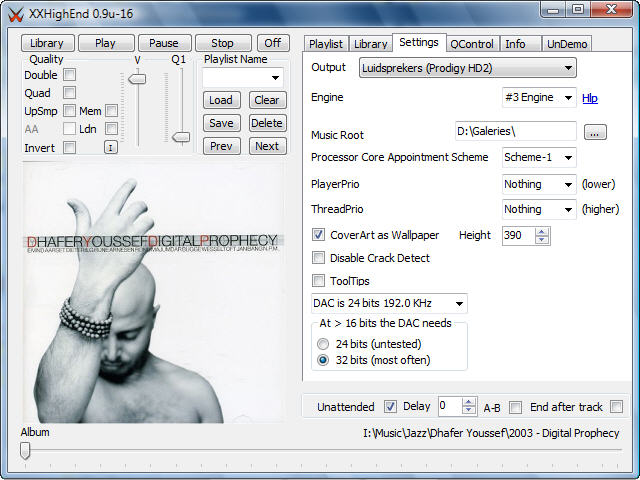This screenshot has height=480, width=640.
Task: Uncheck the Unattended checkbox
Action: click(390, 407)
